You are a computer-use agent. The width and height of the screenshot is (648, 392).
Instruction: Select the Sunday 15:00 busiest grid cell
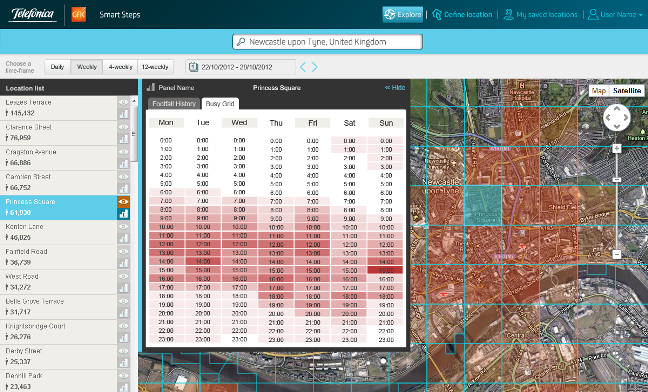pos(385,270)
